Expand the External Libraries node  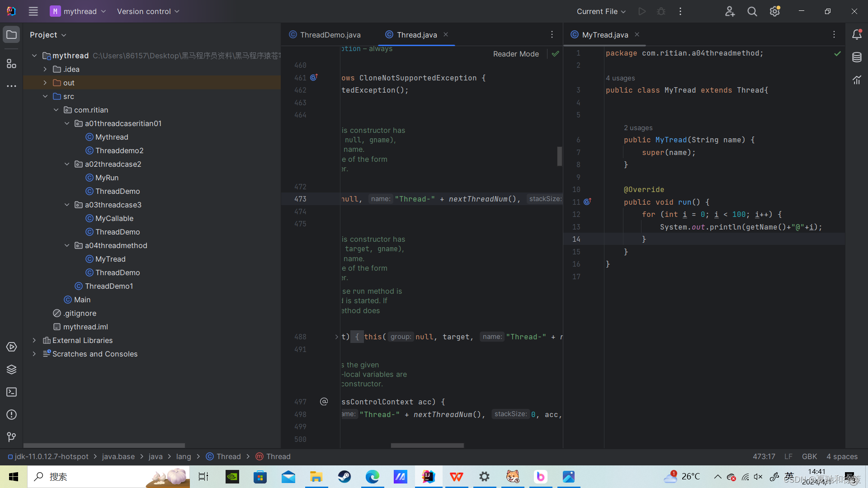[34, 340]
